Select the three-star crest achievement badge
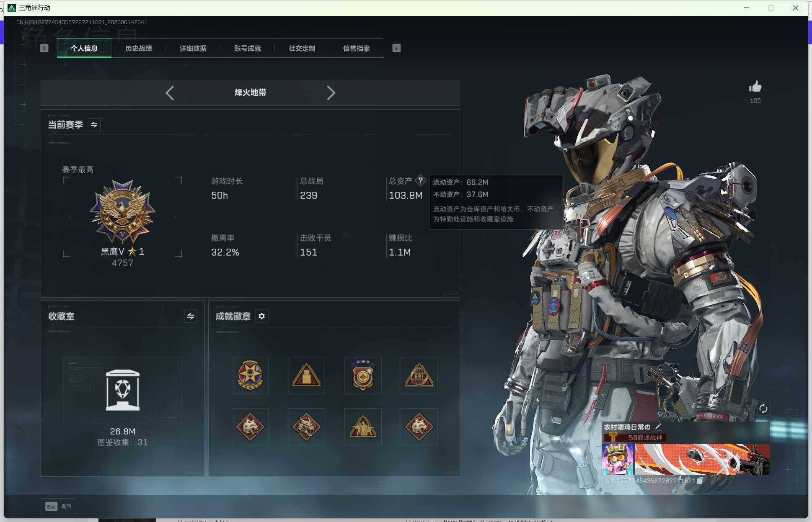This screenshot has width=812, height=522. (363, 375)
